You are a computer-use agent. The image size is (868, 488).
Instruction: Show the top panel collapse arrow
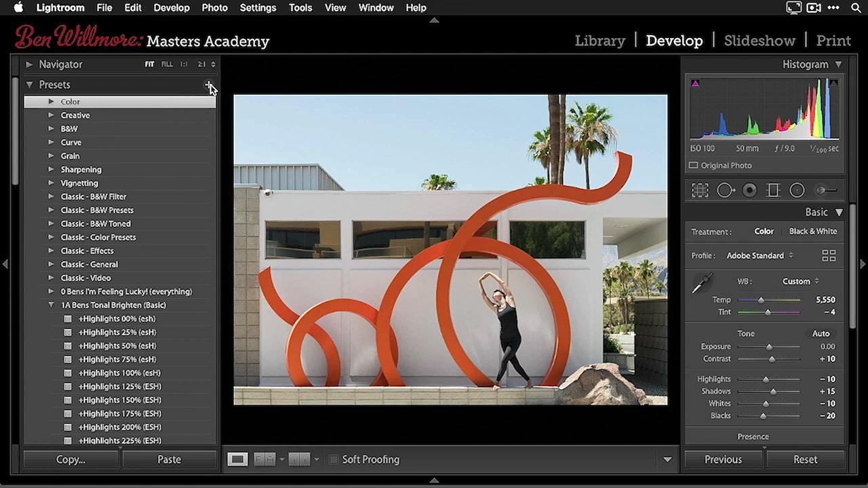(x=434, y=20)
